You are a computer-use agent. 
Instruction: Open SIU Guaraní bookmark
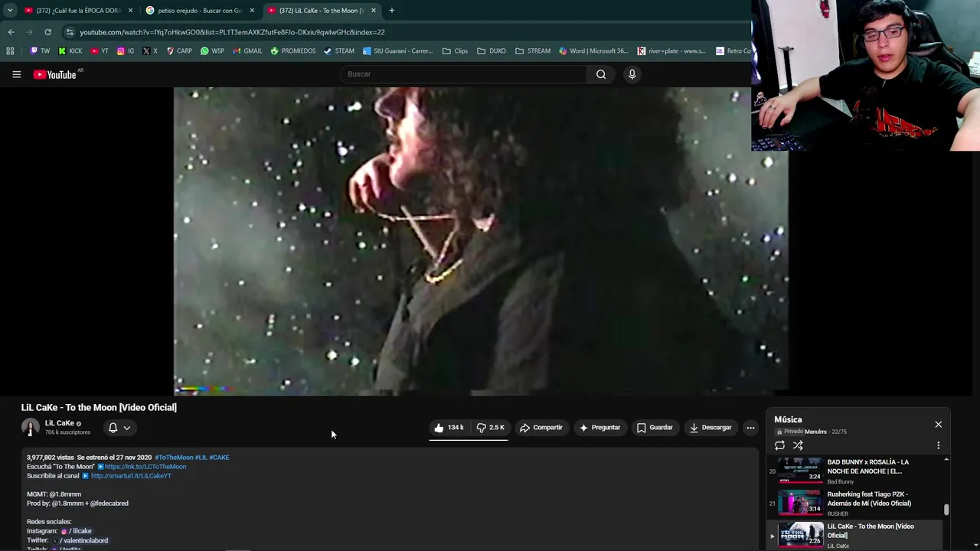click(397, 51)
